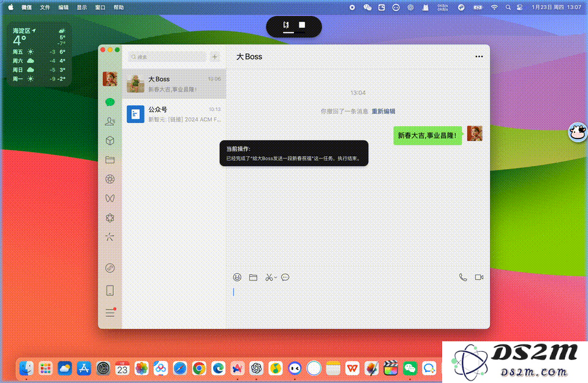
Task: Open the Wi-Fi status menu
Action: tap(494, 7)
